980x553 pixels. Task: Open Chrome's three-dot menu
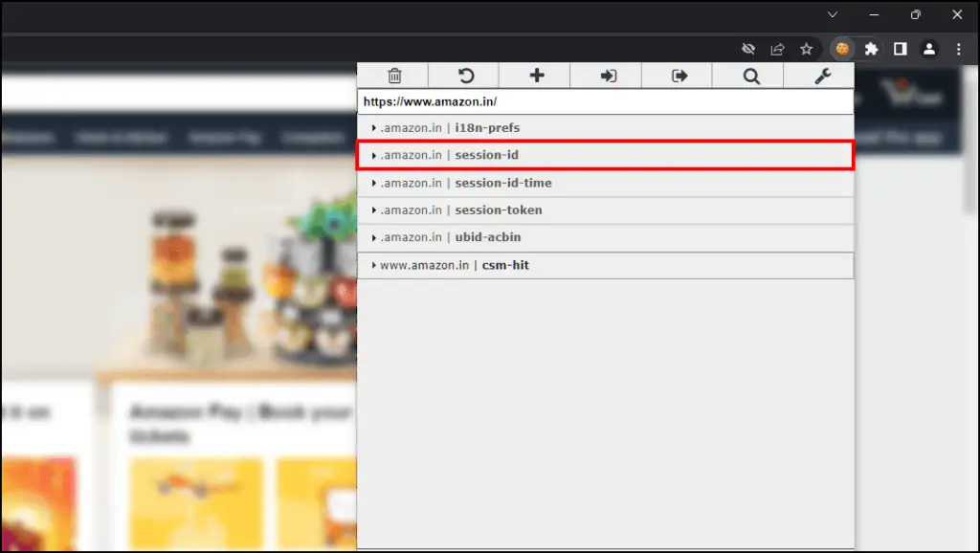point(958,49)
